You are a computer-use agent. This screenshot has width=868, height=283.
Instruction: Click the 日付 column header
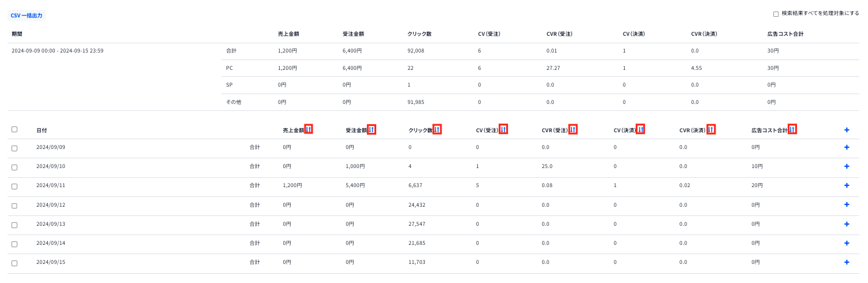click(x=42, y=131)
